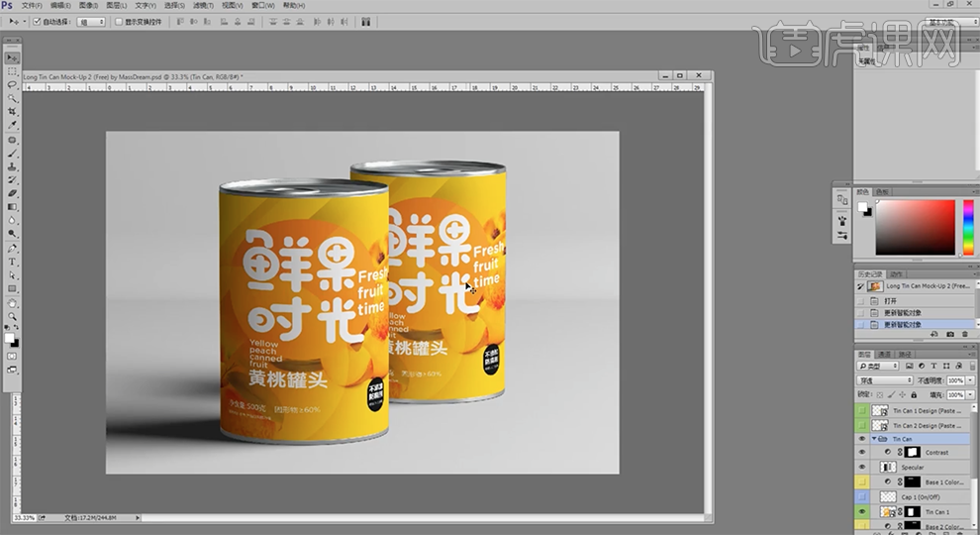Select the Magic Wand tool
This screenshot has width=980, height=535.
pyautogui.click(x=12, y=98)
